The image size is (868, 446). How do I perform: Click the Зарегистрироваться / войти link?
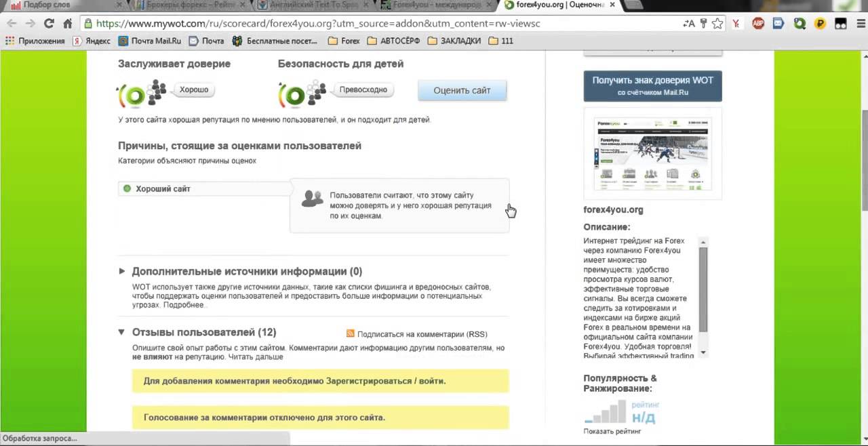pyautogui.click(x=386, y=381)
